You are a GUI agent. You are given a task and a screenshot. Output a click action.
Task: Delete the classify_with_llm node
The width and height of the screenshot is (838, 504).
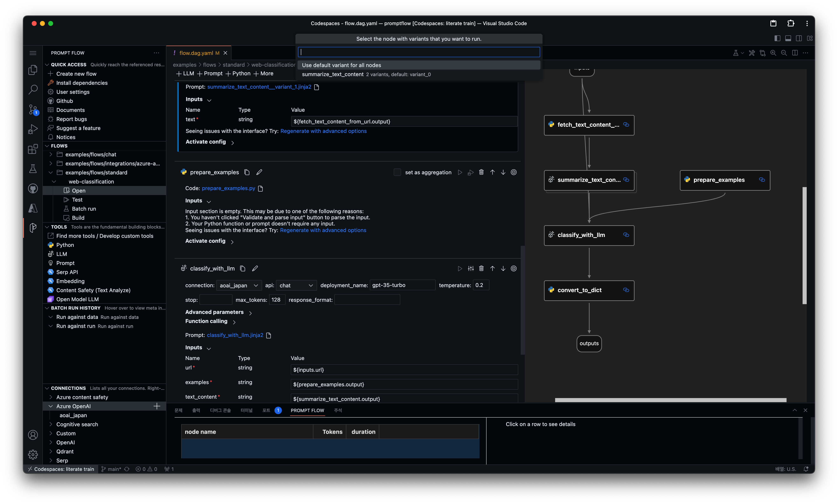point(481,268)
